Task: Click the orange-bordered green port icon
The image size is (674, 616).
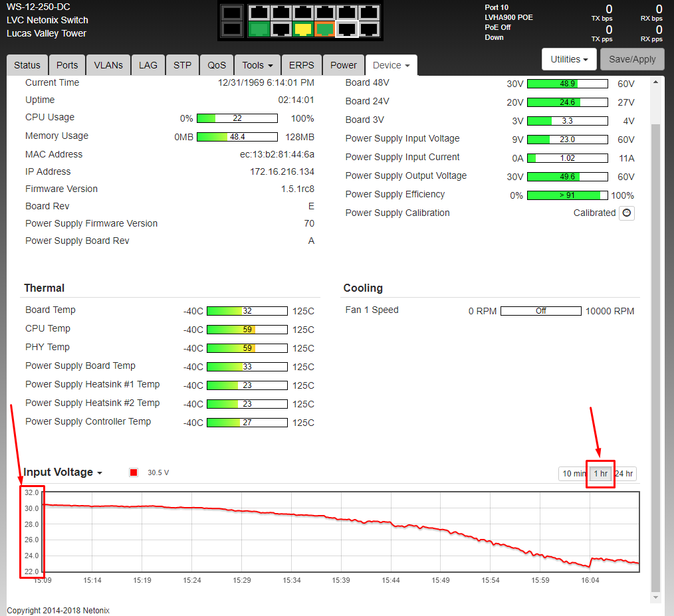Action: click(324, 29)
